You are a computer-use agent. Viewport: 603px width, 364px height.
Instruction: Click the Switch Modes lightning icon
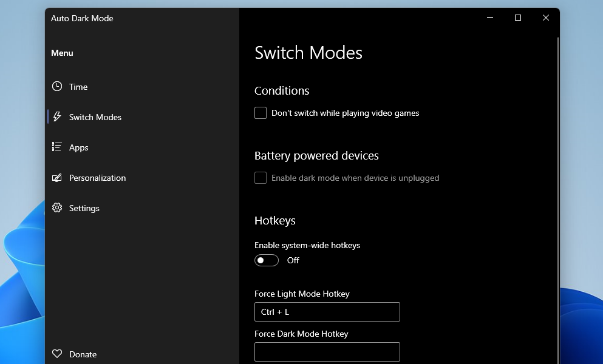click(x=56, y=117)
